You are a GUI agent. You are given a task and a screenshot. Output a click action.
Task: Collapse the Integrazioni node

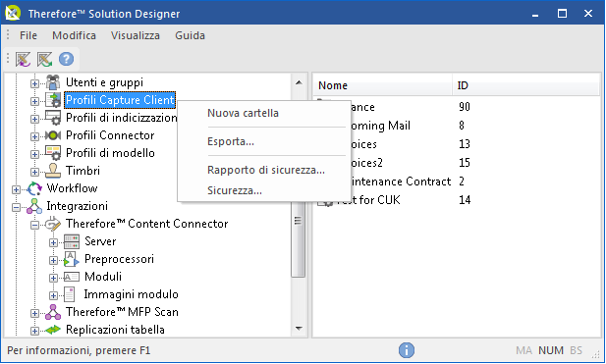pos(17,207)
